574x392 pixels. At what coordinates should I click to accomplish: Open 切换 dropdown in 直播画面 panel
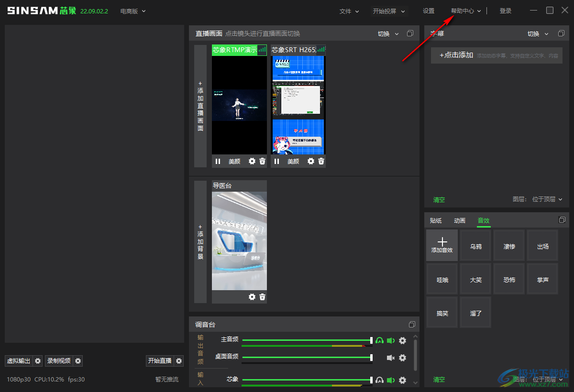(x=388, y=33)
